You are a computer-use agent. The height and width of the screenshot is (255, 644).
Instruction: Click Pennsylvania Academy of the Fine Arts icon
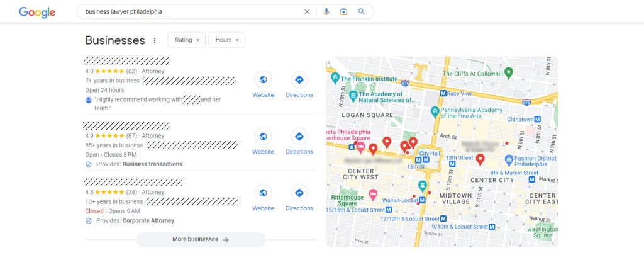(x=435, y=111)
